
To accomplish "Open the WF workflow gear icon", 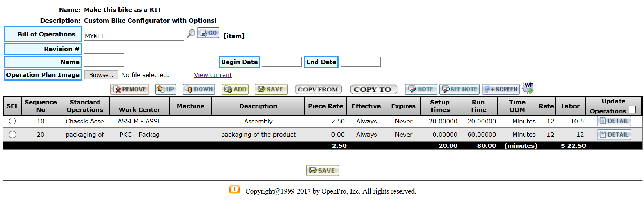I will coord(528,88).
